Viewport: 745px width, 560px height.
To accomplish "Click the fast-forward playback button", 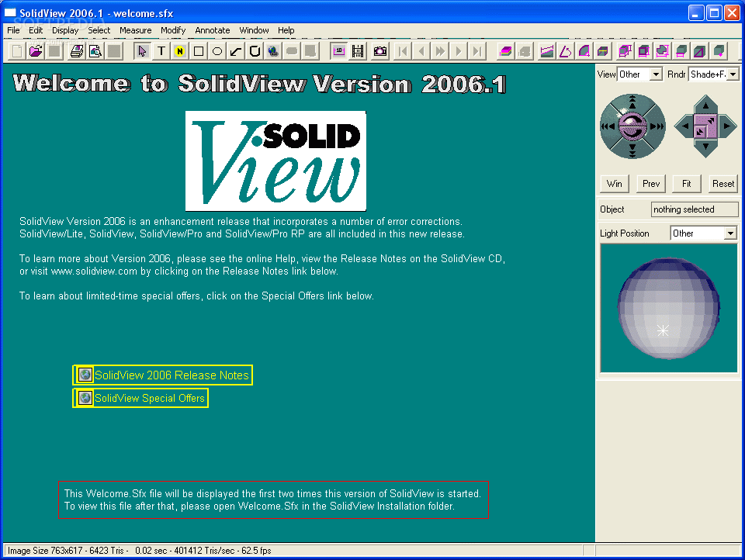I will [440, 51].
